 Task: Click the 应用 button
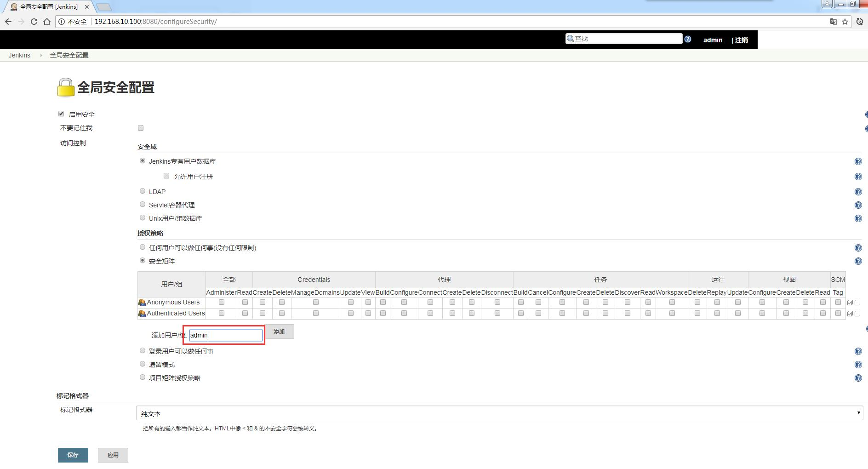(113, 455)
